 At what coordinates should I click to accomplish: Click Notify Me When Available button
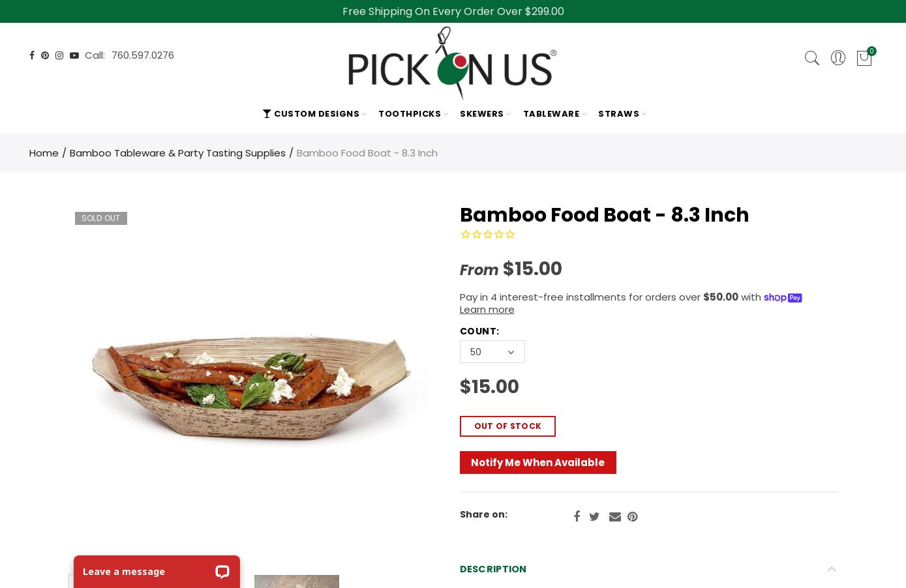click(x=537, y=463)
